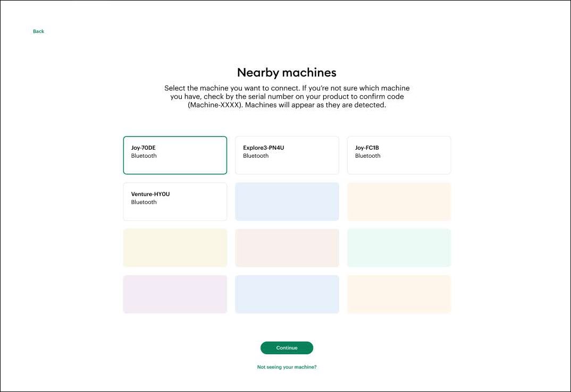Click the yellow placeholder card in row three
Viewport: 571px width, 392px height.
pos(175,248)
